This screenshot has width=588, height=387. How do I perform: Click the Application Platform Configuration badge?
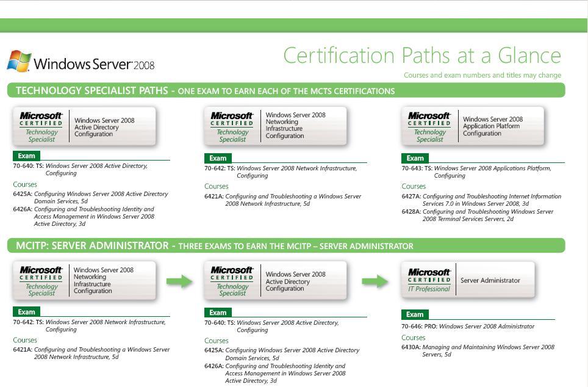[471, 126]
